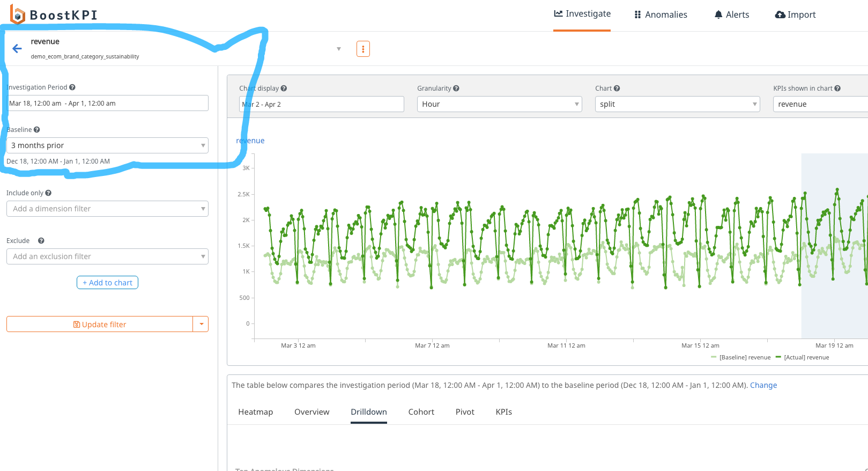
Task: Click the Investigation Period date range field
Action: click(x=107, y=104)
